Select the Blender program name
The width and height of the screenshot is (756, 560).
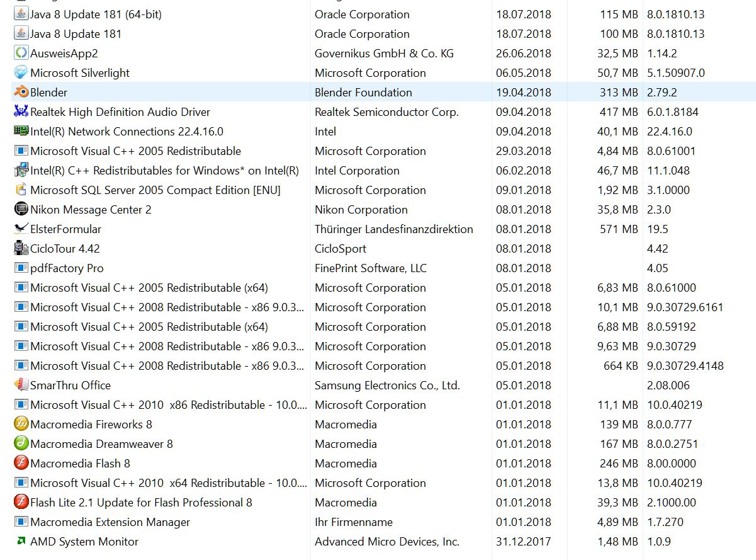tap(49, 92)
